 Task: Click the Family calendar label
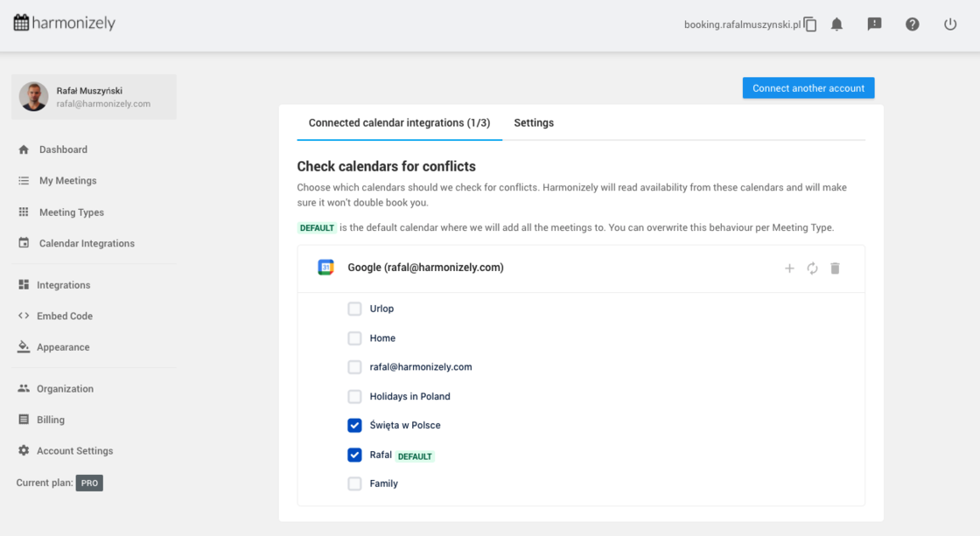pos(384,484)
